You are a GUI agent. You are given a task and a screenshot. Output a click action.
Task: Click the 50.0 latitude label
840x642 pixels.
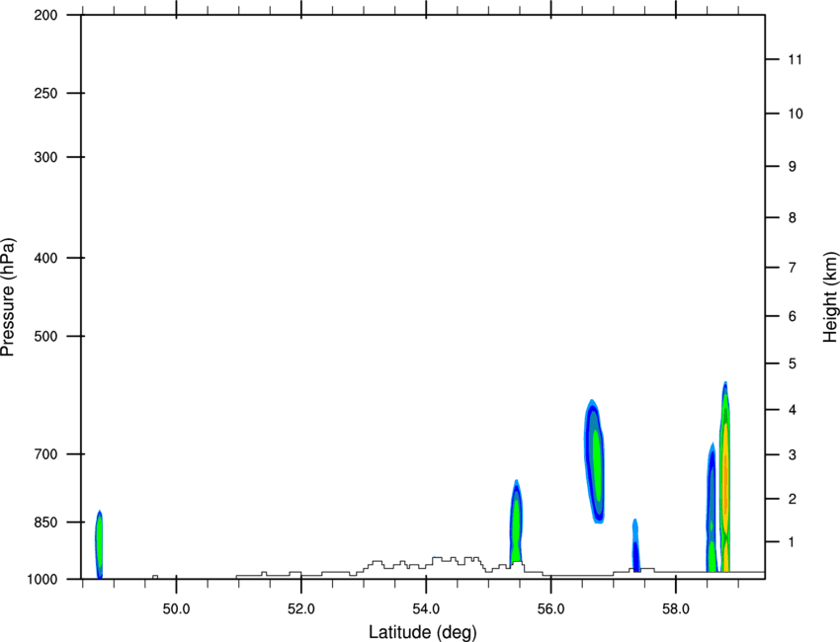click(x=176, y=609)
